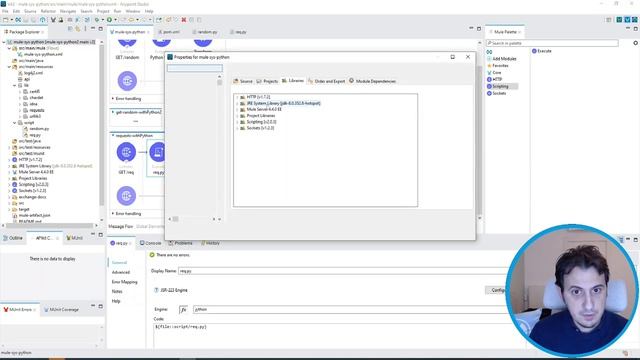This screenshot has width=640, height=360.
Task: Open the History tab
Action: (210, 243)
